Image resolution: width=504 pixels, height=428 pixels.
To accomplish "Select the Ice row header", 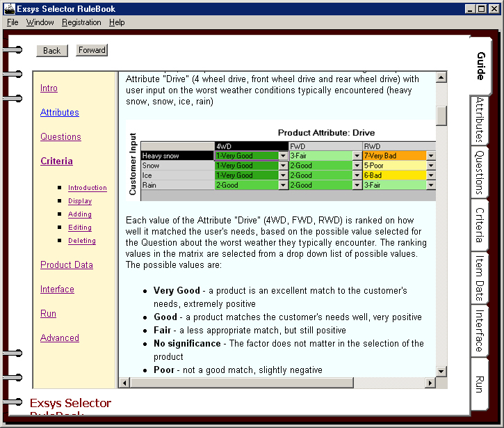I will pos(177,175).
